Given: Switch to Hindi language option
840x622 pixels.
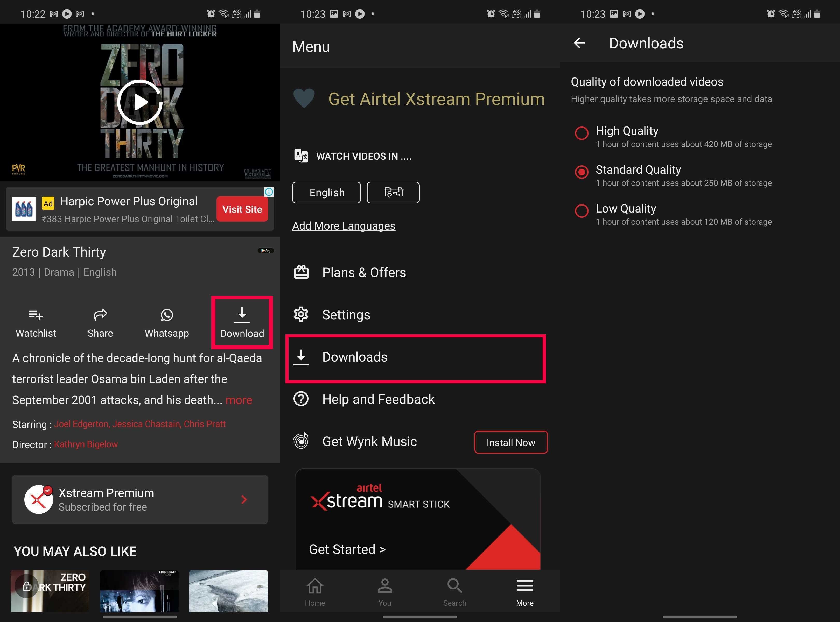Looking at the screenshot, I should click(x=393, y=192).
